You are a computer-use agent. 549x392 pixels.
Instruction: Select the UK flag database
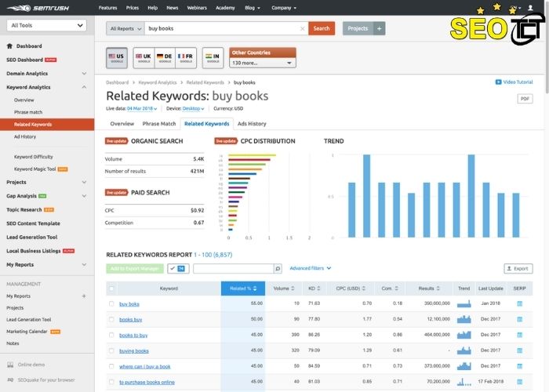click(144, 58)
